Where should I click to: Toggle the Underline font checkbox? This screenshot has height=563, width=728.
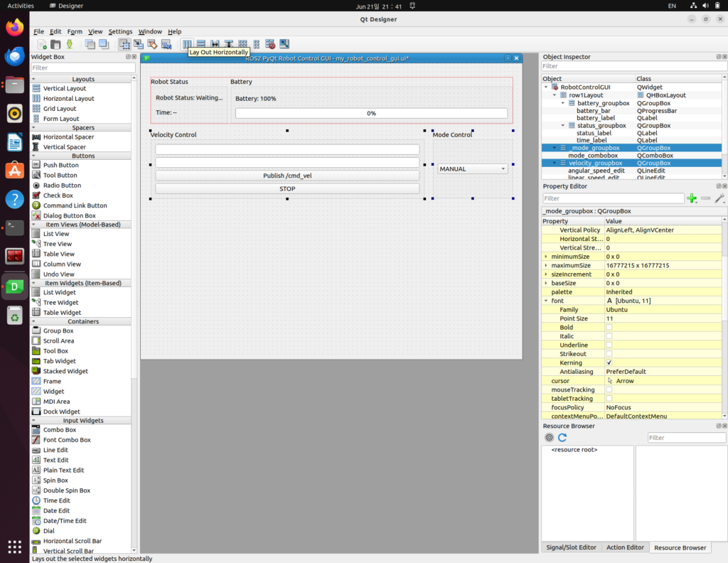[x=609, y=345]
